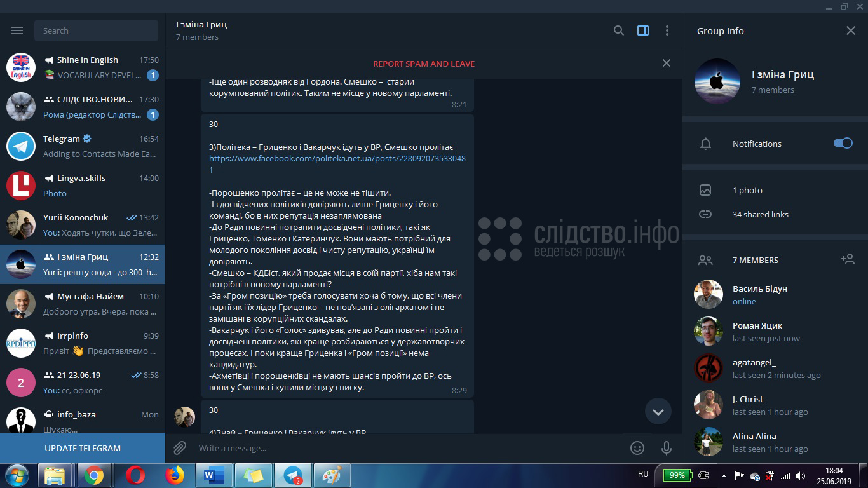Open Chrome from the taskbar
Screen dimensions: 868x488
point(95,475)
